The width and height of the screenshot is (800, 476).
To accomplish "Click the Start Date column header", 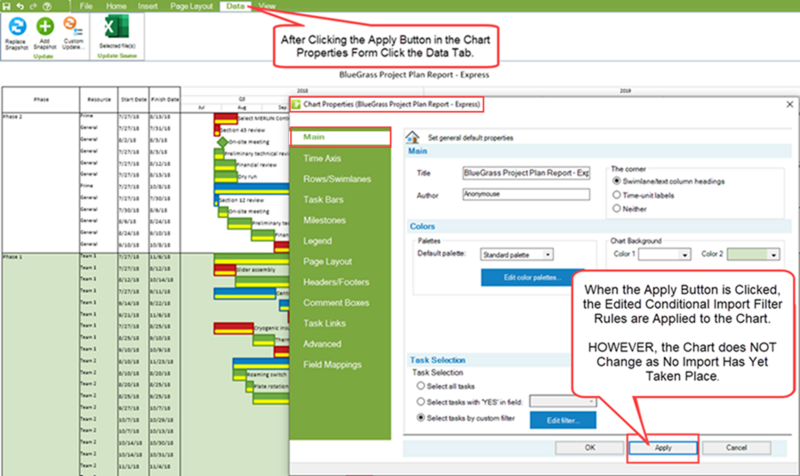I will (x=133, y=99).
